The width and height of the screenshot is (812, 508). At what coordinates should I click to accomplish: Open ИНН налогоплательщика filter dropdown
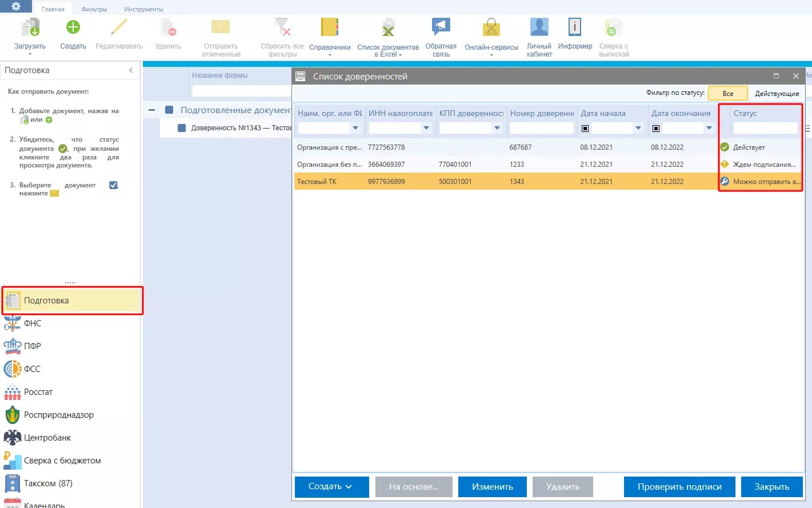[x=426, y=128]
